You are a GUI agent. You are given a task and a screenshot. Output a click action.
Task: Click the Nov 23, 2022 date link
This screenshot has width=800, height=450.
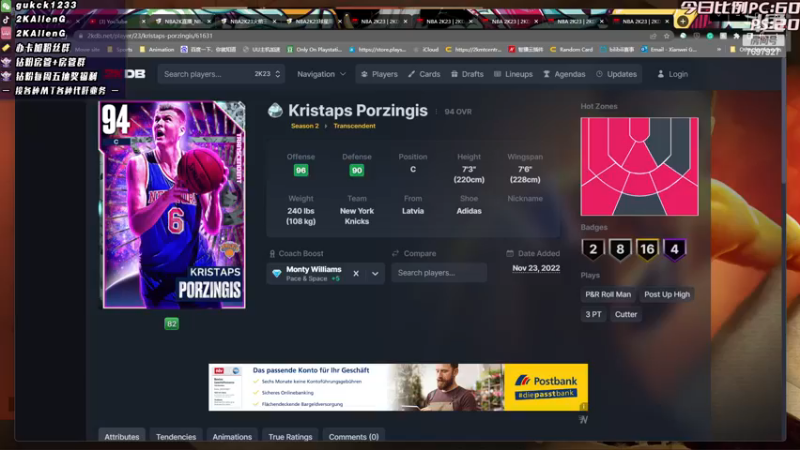click(x=536, y=268)
